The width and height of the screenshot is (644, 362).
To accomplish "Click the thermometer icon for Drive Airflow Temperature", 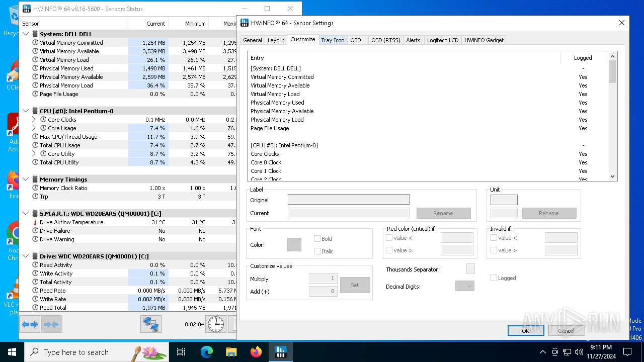I will pyautogui.click(x=35, y=222).
